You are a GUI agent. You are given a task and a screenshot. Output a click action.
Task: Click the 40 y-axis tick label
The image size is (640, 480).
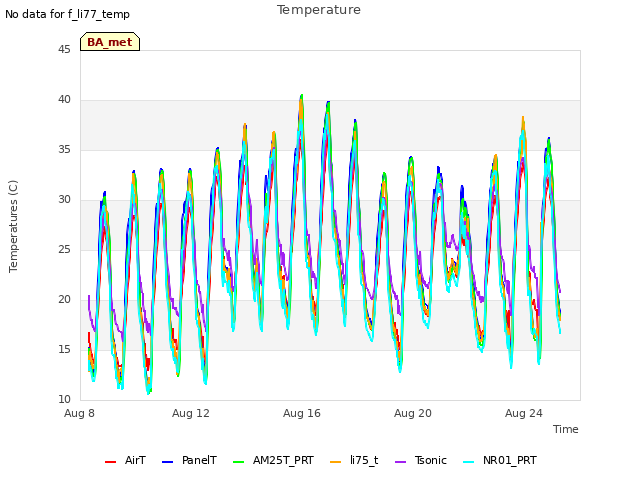point(64,100)
